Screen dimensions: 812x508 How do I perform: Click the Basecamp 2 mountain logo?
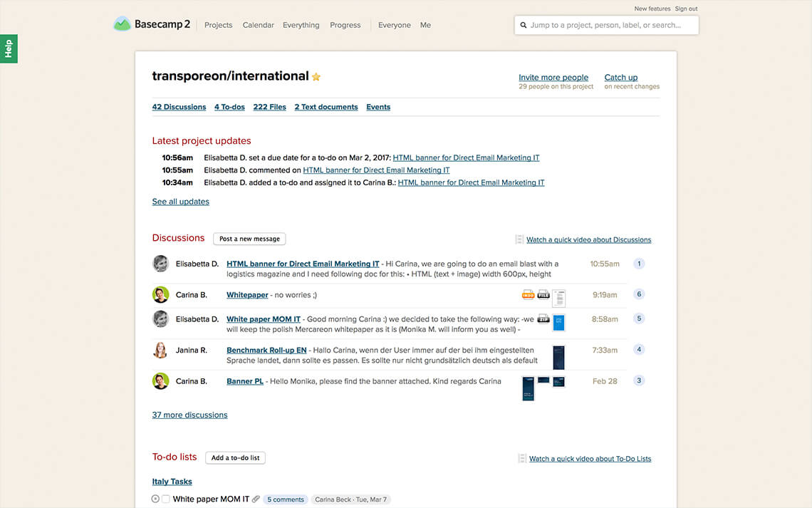123,24
